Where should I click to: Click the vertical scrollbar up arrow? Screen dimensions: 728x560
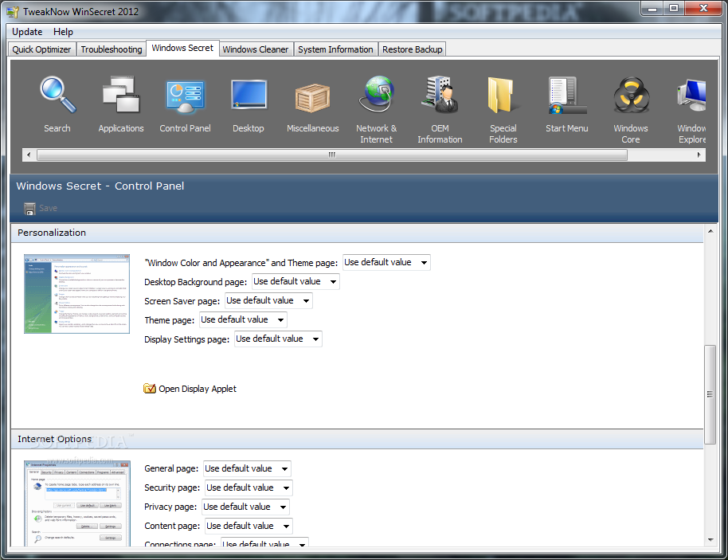(710, 231)
